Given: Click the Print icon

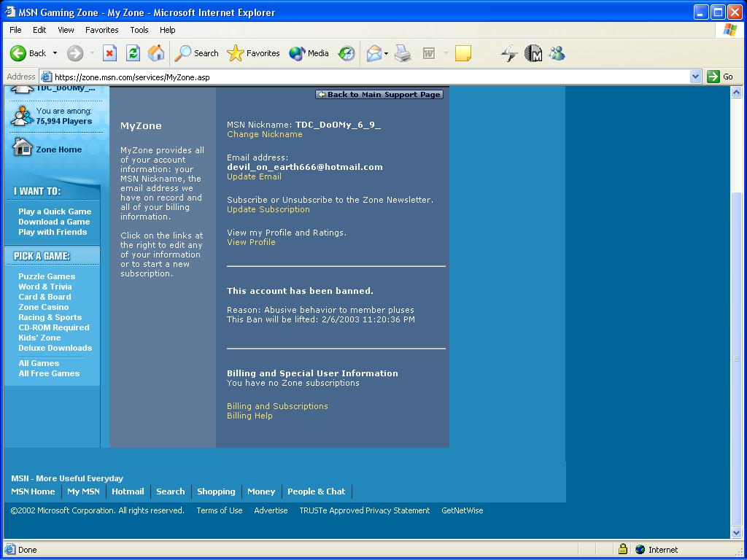Looking at the screenshot, I should pyautogui.click(x=403, y=53).
